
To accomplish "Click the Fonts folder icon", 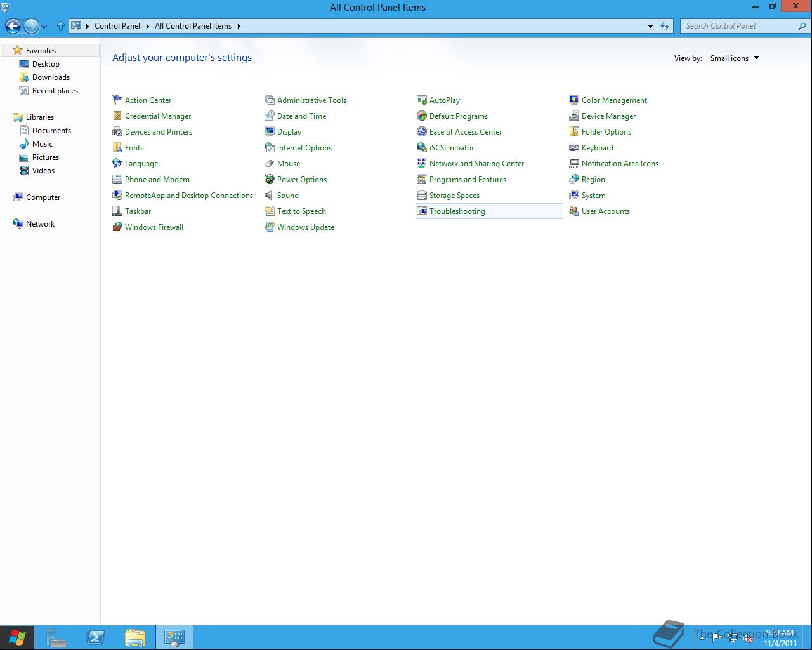I will pos(117,147).
